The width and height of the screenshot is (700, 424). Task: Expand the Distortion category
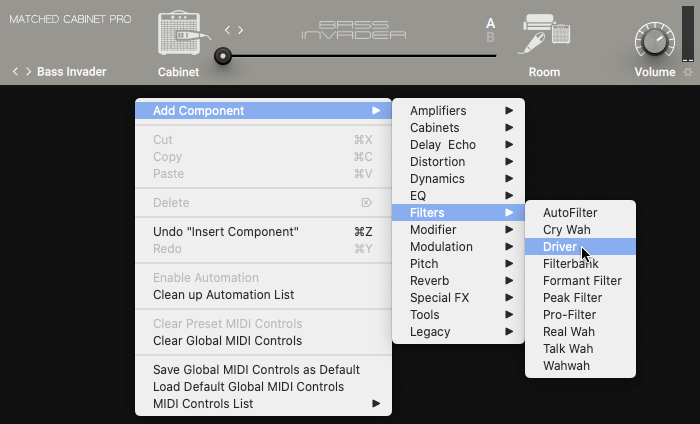coord(458,162)
